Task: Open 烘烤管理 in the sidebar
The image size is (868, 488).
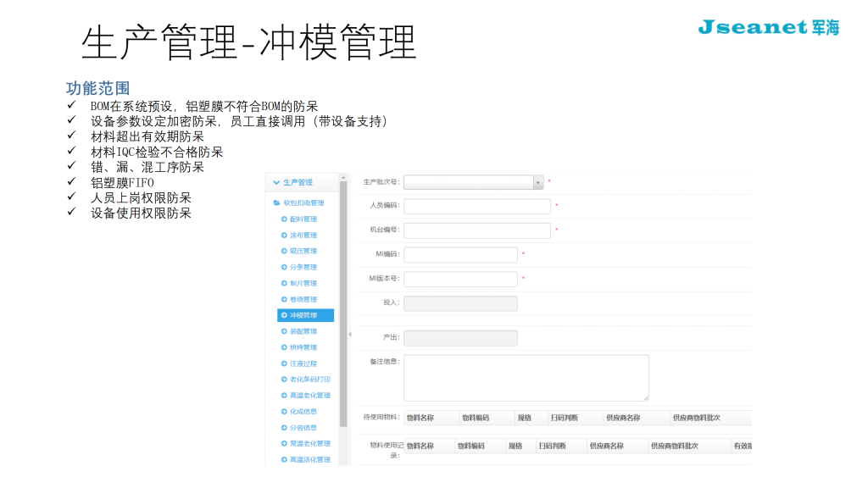Action: tap(303, 347)
